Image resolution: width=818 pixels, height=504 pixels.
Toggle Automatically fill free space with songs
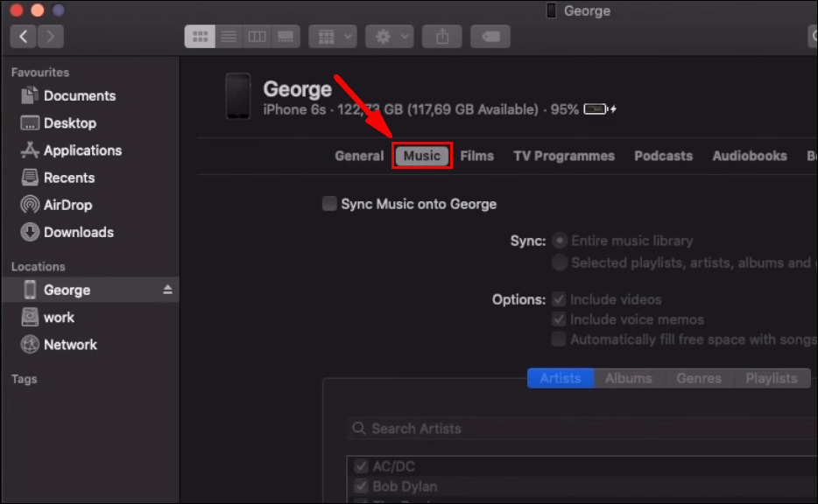pyautogui.click(x=559, y=339)
